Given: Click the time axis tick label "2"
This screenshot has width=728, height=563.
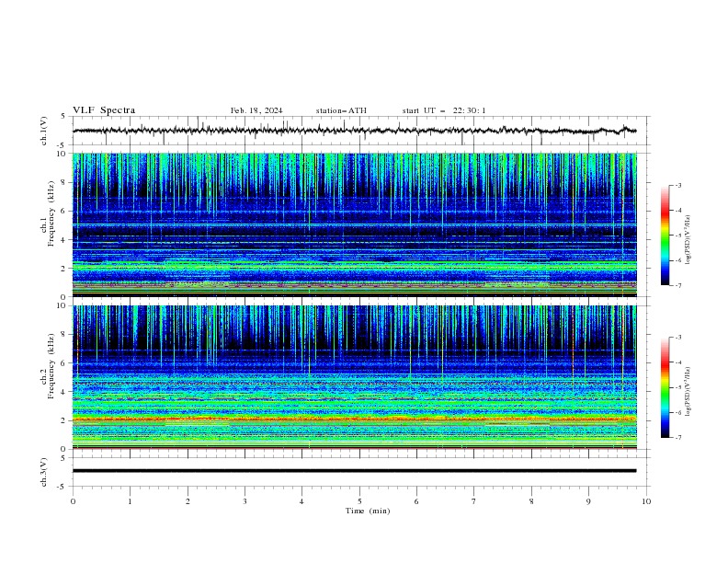Looking at the screenshot, I should pos(188,501).
